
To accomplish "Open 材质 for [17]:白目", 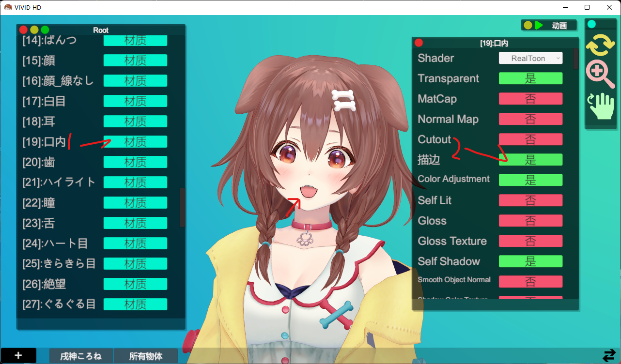I will click(x=135, y=101).
